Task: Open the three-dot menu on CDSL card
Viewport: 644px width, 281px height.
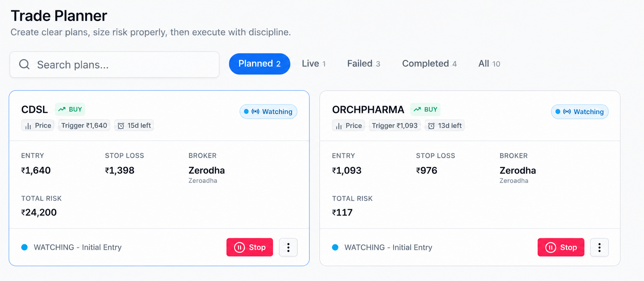Action: click(288, 247)
